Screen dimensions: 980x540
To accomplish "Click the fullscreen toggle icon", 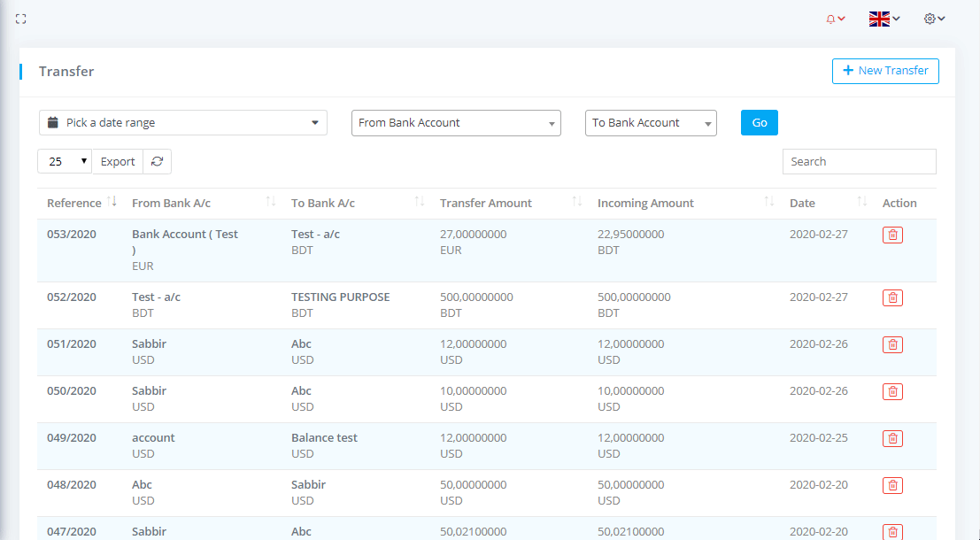I will click(x=21, y=19).
